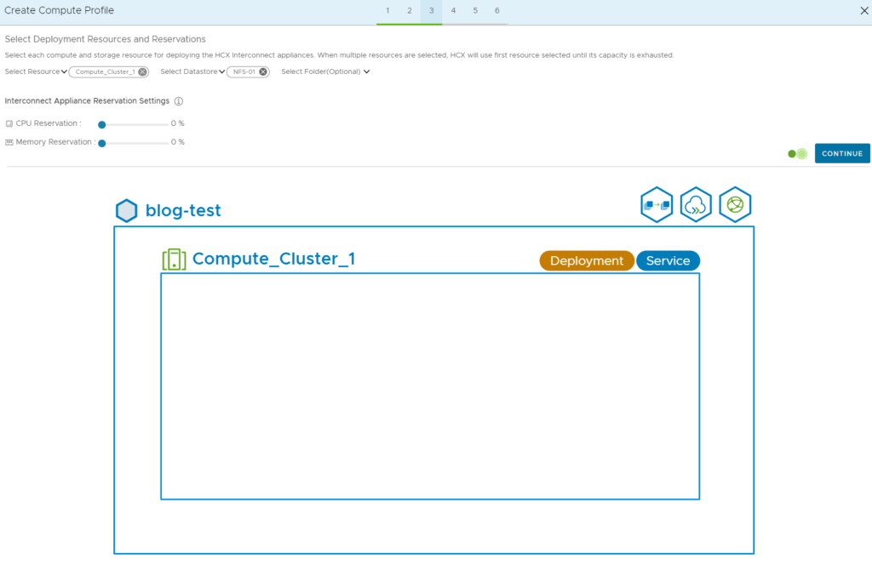Click the CPU Reservation slider handle
The image size is (872, 588).
(102, 124)
